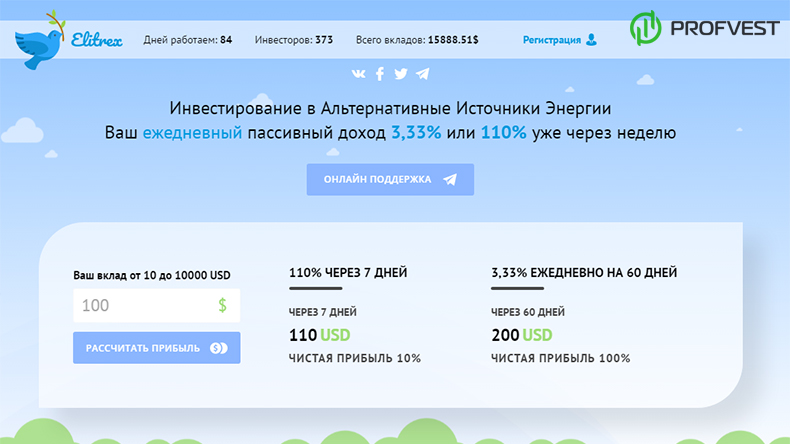Click the 110 USD result value
Viewport: 790px width, 444px height.
(x=319, y=335)
